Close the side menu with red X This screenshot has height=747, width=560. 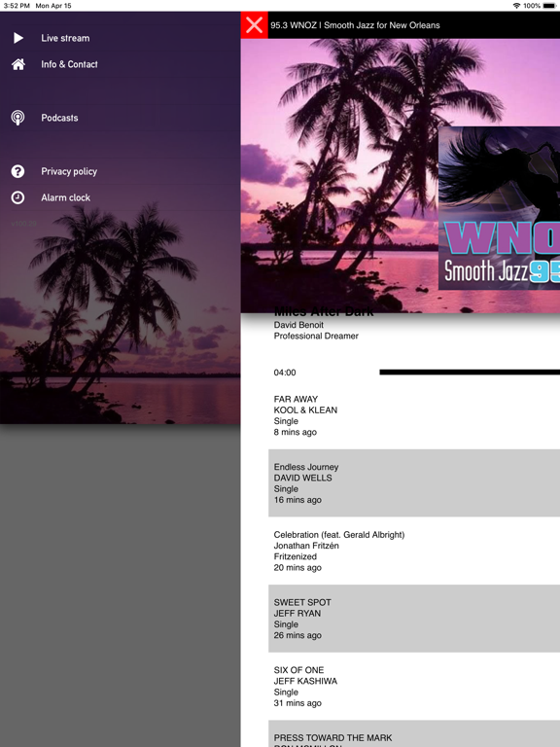pyautogui.click(x=255, y=24)
